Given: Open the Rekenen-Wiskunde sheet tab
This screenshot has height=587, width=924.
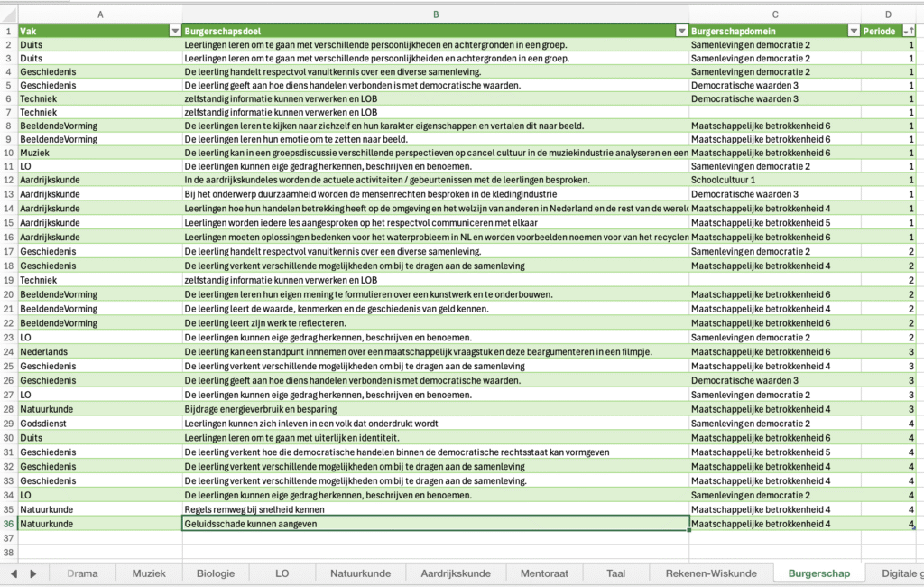Looking at the screenshot, I should pos(710,573).
